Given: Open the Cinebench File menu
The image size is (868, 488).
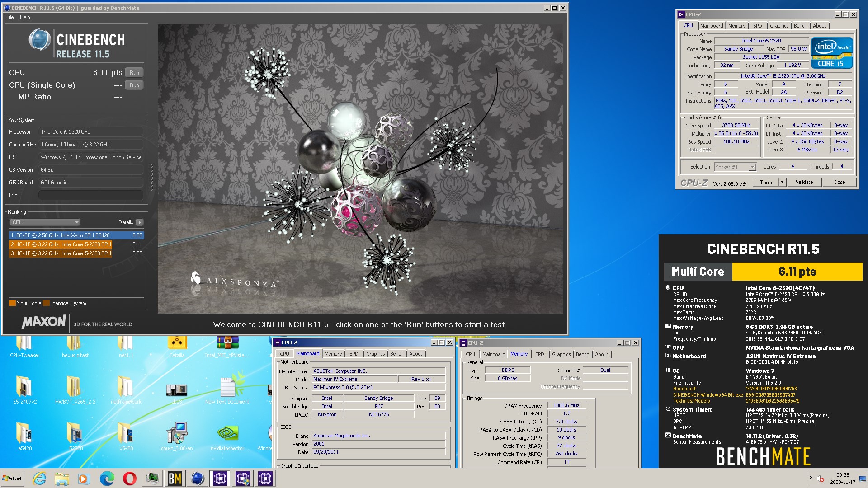Looking at the screenshot, I should tap(10, 17).
